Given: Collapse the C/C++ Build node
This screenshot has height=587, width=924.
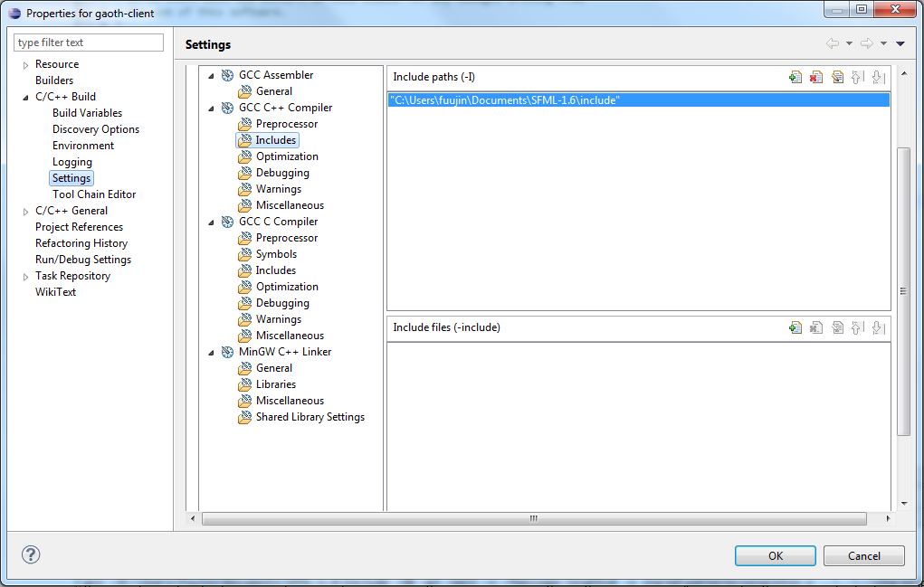Looking at the screenshot, I should click(x=25, y=97).
